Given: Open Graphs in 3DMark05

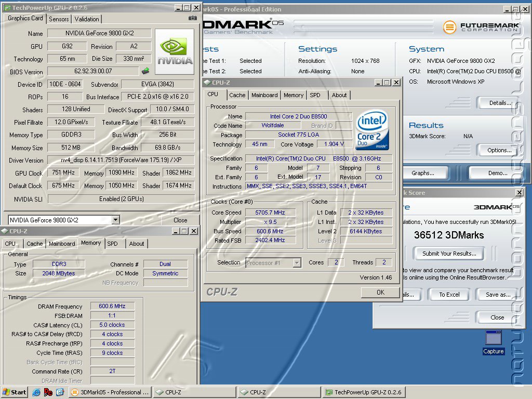Looking at the screenshot, I should (x=425, y=173).
